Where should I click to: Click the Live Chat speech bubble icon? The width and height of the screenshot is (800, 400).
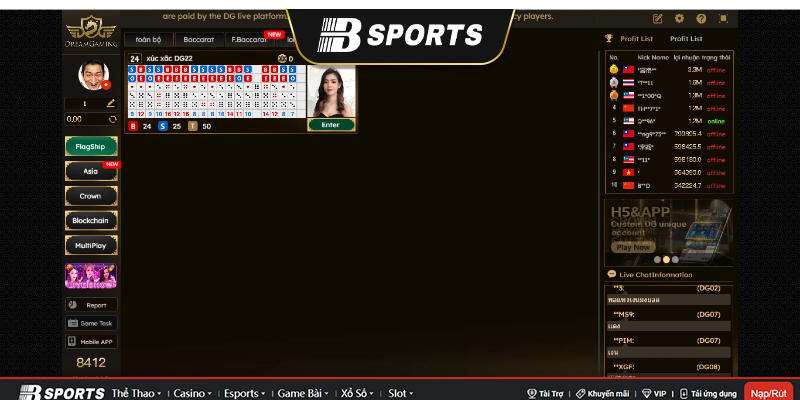tap(612, 274)
